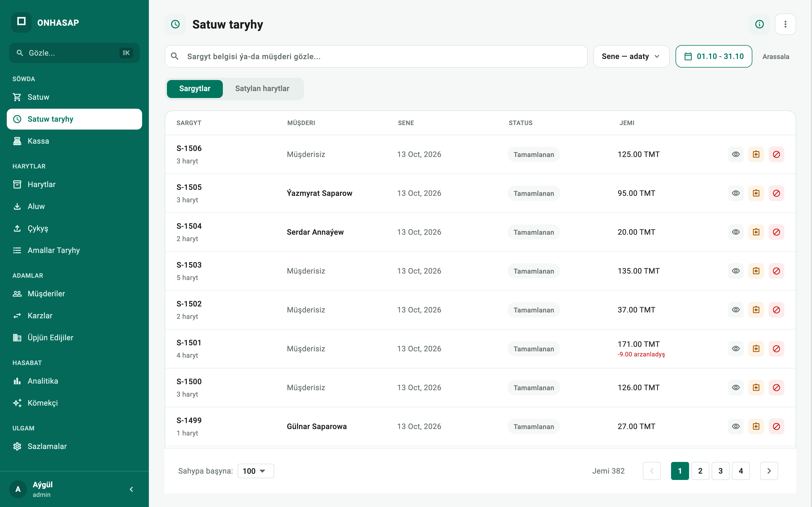Click the return icon for order S-1506
This screenshot has height=507, width=812.
(756, 154)
